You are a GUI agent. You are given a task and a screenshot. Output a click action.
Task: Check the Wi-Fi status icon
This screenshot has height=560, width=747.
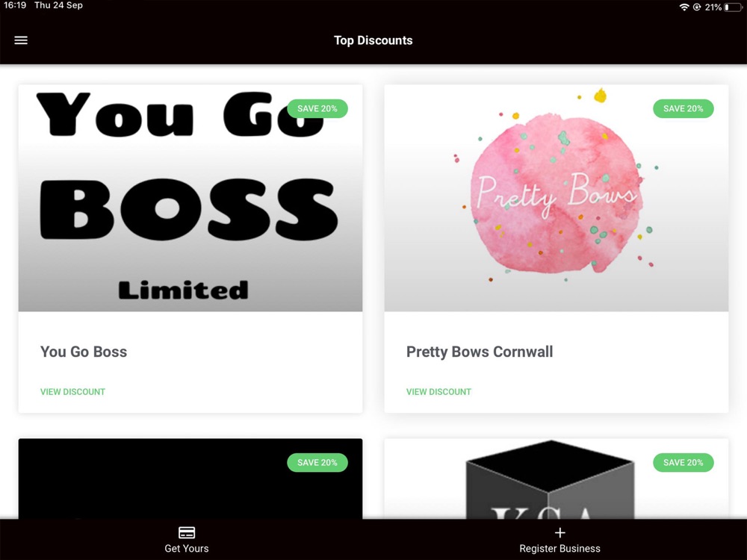[x=684, y=7]
